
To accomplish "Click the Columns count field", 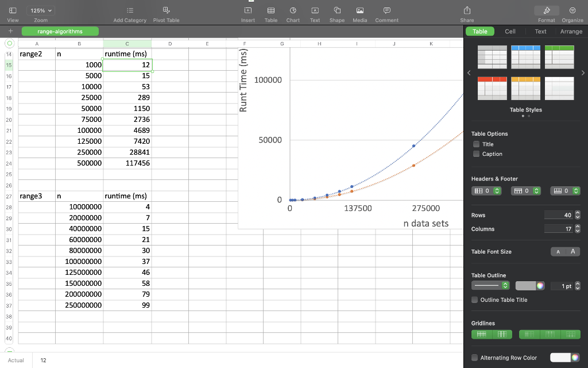I will point(559,229).
